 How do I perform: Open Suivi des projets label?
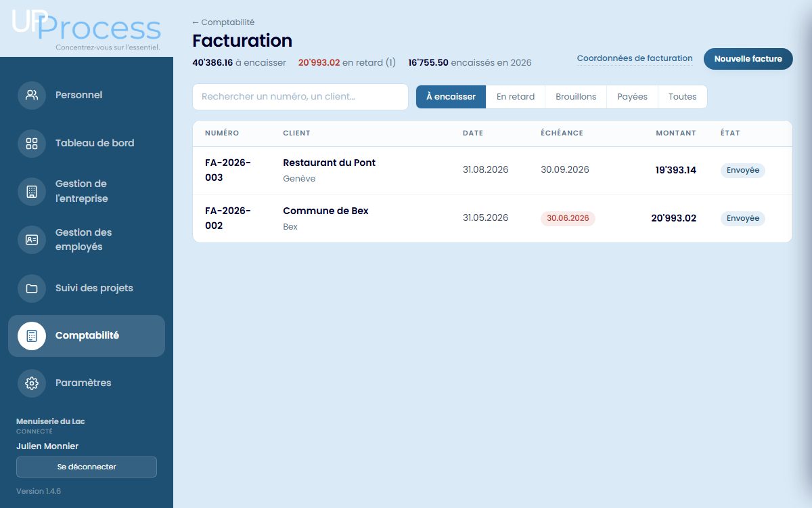tap(94, 288)
